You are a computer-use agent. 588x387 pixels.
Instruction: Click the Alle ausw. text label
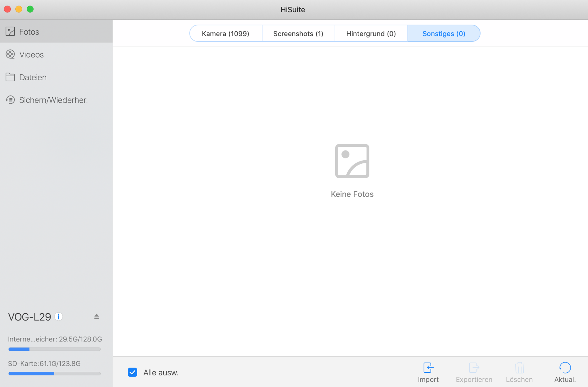tap(161, 373)
